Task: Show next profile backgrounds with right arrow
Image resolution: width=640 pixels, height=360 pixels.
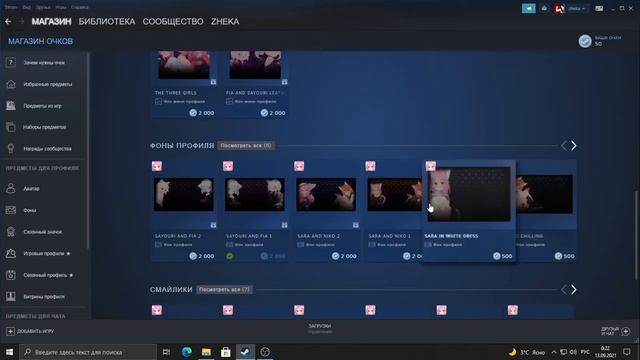Action: tap(573, 146)
